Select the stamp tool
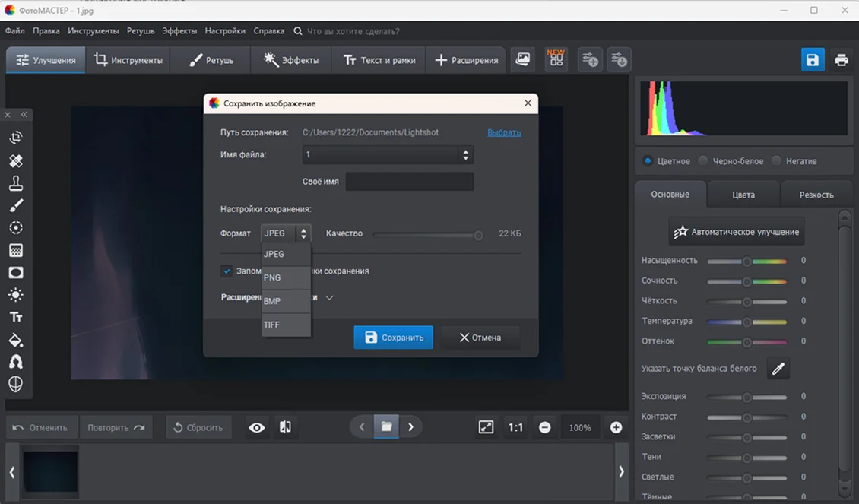Screen dimensions: 859x504 coord(16,183)
